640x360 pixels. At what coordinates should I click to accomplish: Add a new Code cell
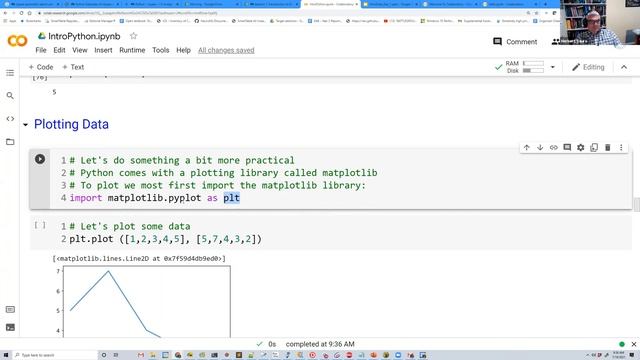(41, 67)
